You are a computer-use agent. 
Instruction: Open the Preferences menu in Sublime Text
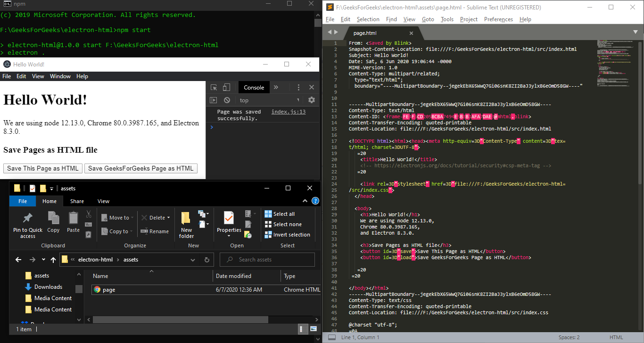tap(498, 19)
